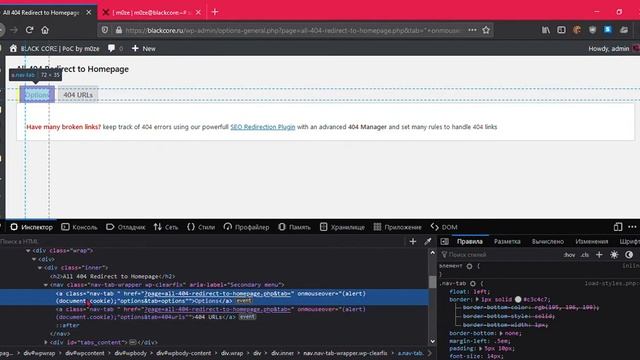The image size is (640, 360).
Task: Switch to the m0ze@blackcore browser tab
Action: coord(151,13)
